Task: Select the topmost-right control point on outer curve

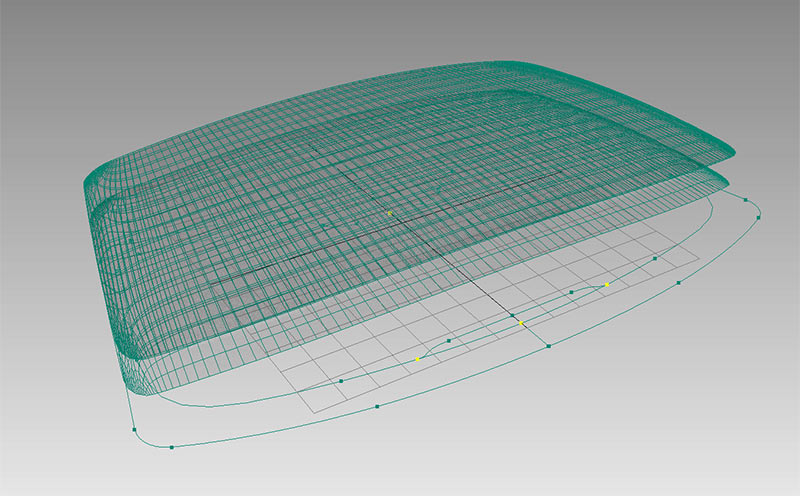Action: [x=746, y=199]
